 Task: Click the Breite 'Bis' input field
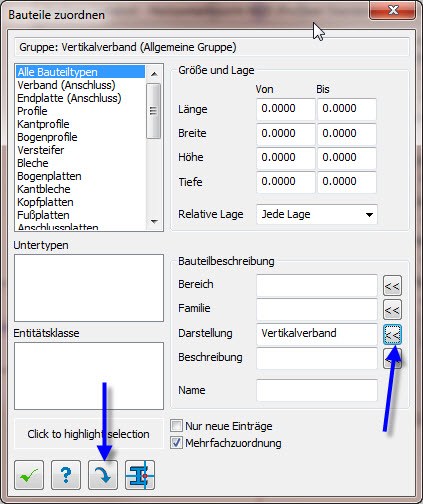(347, 134)
